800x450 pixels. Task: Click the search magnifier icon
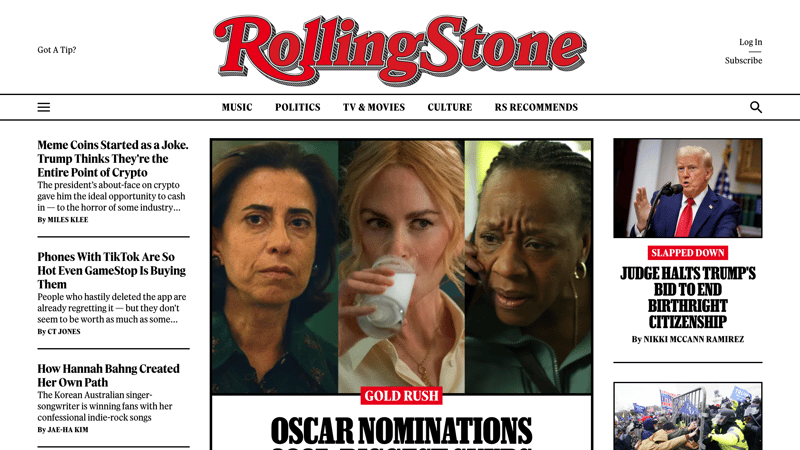756,107
